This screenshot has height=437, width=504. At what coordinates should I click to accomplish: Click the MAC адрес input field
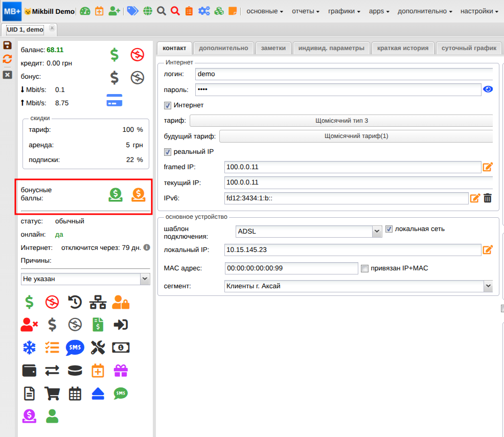[291, 268]
